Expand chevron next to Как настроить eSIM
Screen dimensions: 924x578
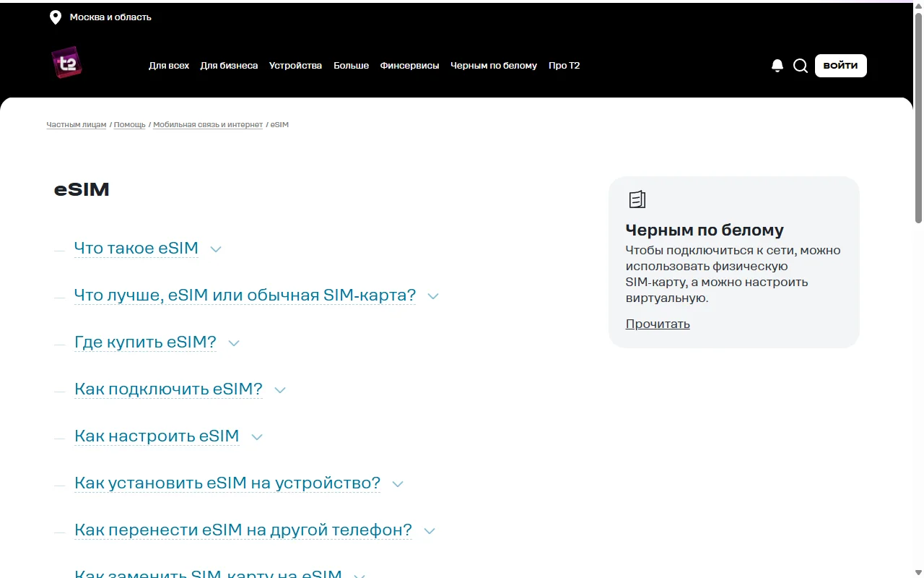point(257,437)
